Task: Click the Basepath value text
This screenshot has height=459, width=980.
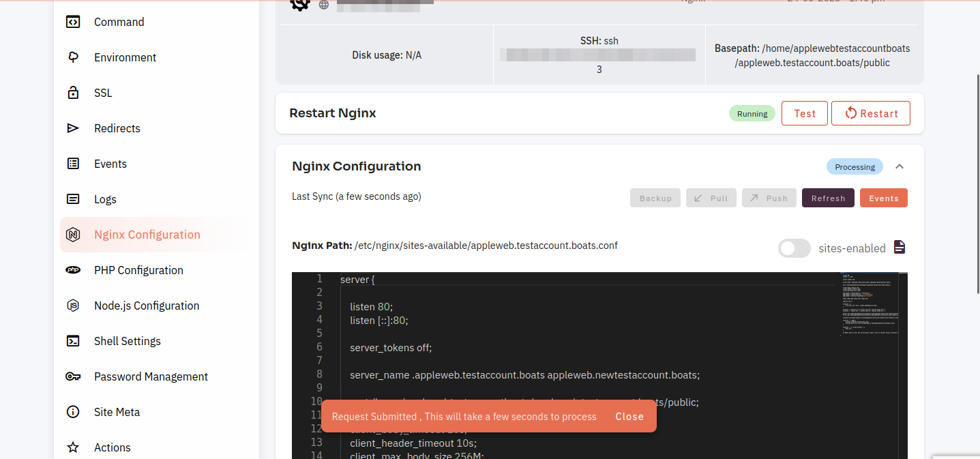Action: coord(822,56)
